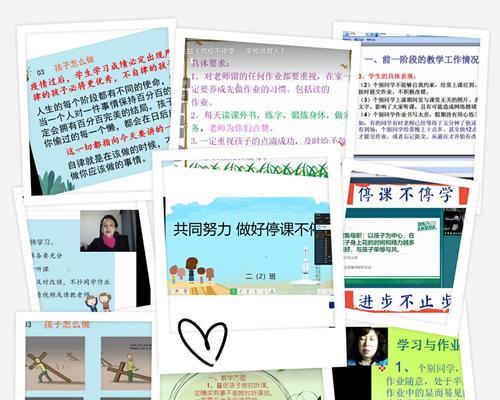Click the toolbar atop the top-right screenshot
The height and width of the screenshot is (400, 500).
click(412, 39)
